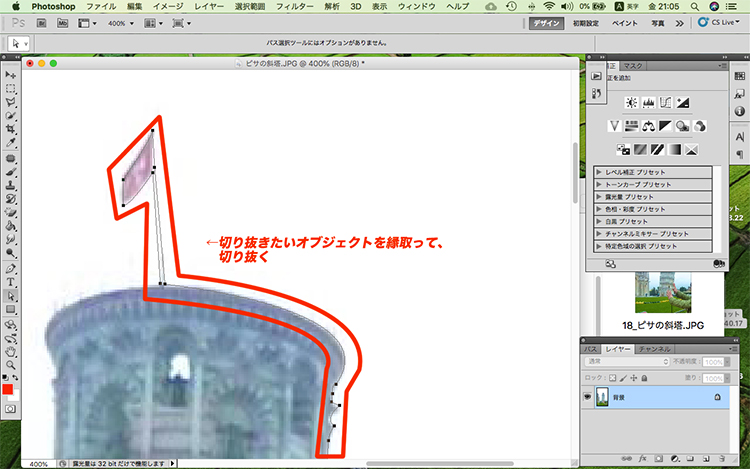Open the layer blend mode dropdown

[627, 361]
